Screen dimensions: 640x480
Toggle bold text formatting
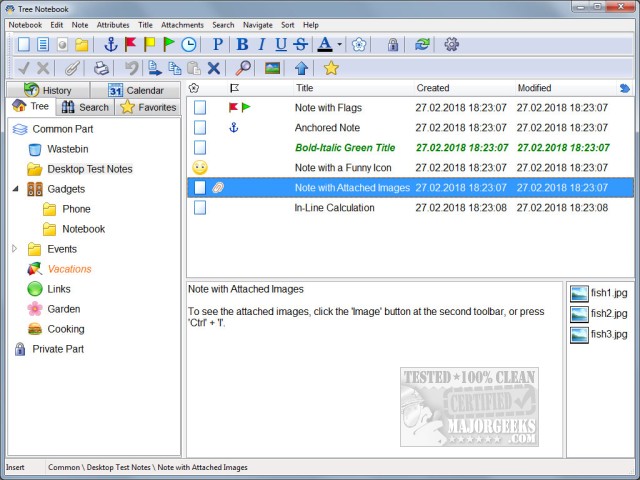click(242, 45)
